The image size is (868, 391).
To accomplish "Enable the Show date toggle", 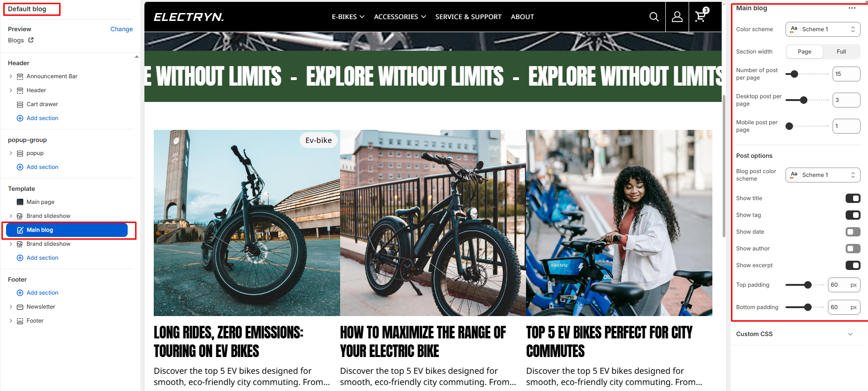I will click(x=853, y=232).
